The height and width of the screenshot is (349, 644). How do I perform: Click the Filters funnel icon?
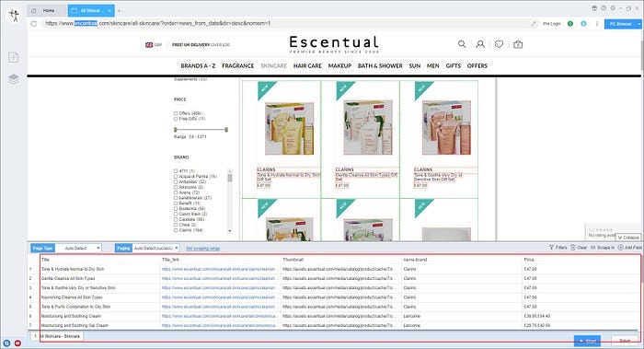click(552, 248)
